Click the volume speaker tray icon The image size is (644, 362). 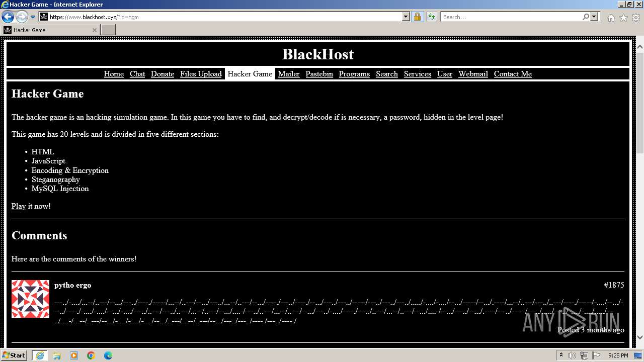pyautogui.click(x=572, y=355)
